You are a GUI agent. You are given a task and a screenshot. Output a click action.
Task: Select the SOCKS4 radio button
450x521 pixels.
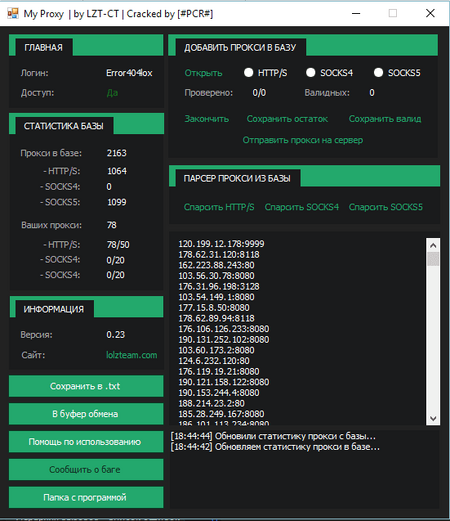point(310,73)
